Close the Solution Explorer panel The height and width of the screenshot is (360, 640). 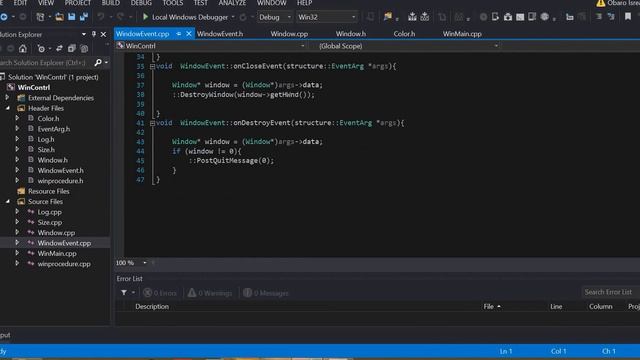tap(103, 34)
